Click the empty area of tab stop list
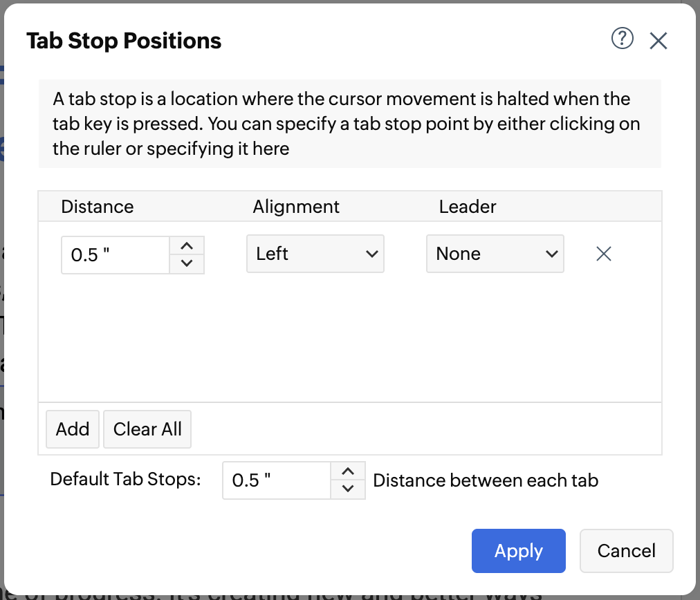Viewport: 700px width, 600px height. 350,339
